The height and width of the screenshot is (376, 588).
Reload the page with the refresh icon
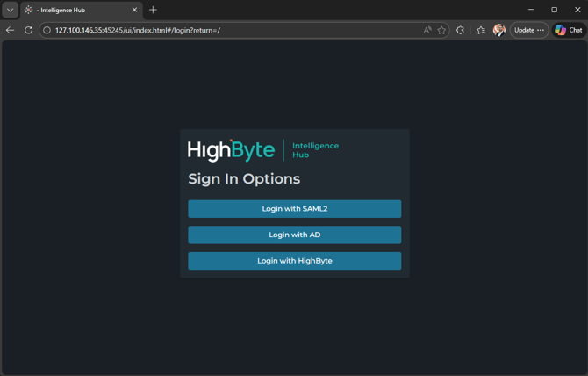pos(28,30)
